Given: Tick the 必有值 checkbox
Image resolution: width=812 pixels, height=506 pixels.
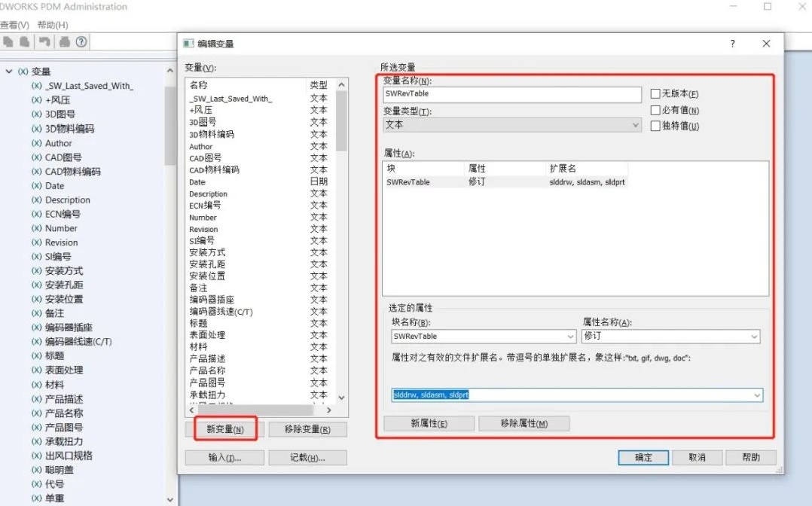Looking at the screenshot, I should tap(655, 111).
